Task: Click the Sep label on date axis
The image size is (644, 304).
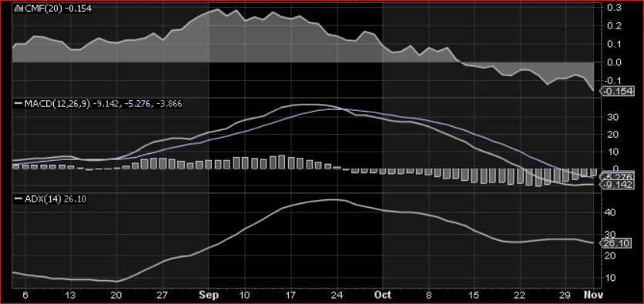Action: 208,295
